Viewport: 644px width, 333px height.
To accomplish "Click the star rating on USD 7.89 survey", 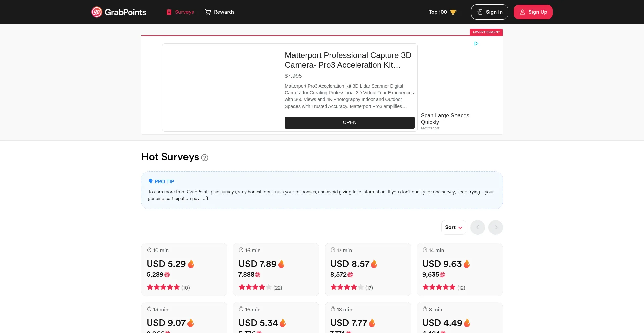I will [x=255, y=287].
